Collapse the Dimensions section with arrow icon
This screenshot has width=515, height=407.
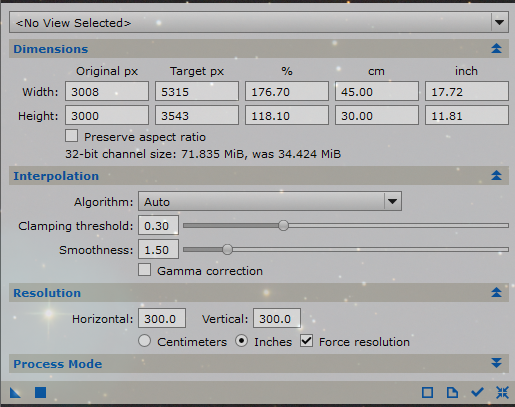point(496,49)
